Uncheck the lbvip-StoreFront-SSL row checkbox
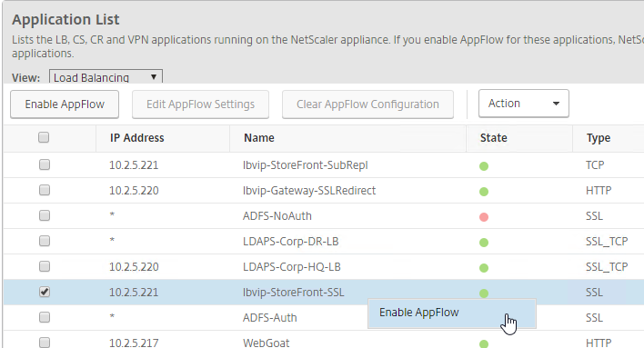Viewport: 644px width, 348px height. pos(45,292)
